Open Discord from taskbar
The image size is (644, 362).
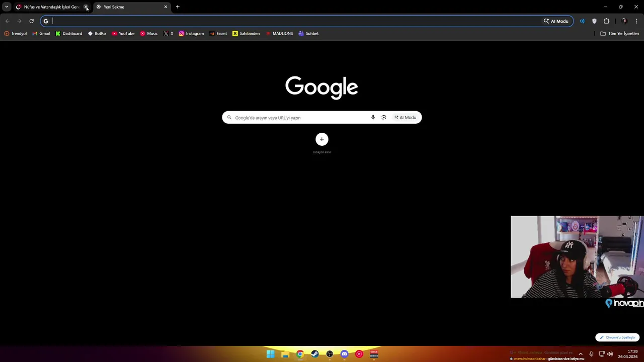(344, 354)
